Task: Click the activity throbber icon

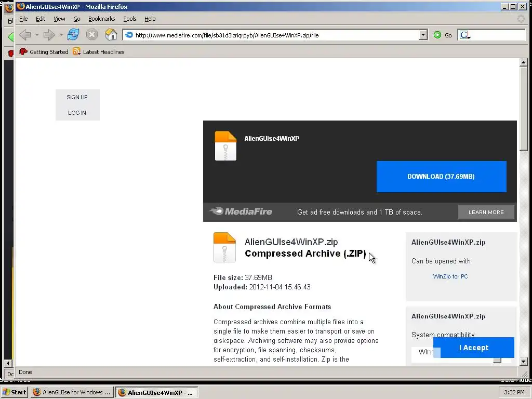Action: 521,19
